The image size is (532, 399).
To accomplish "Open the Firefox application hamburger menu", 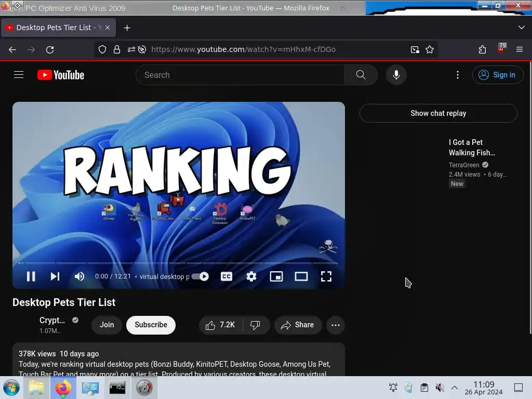I will coord(520,49).
